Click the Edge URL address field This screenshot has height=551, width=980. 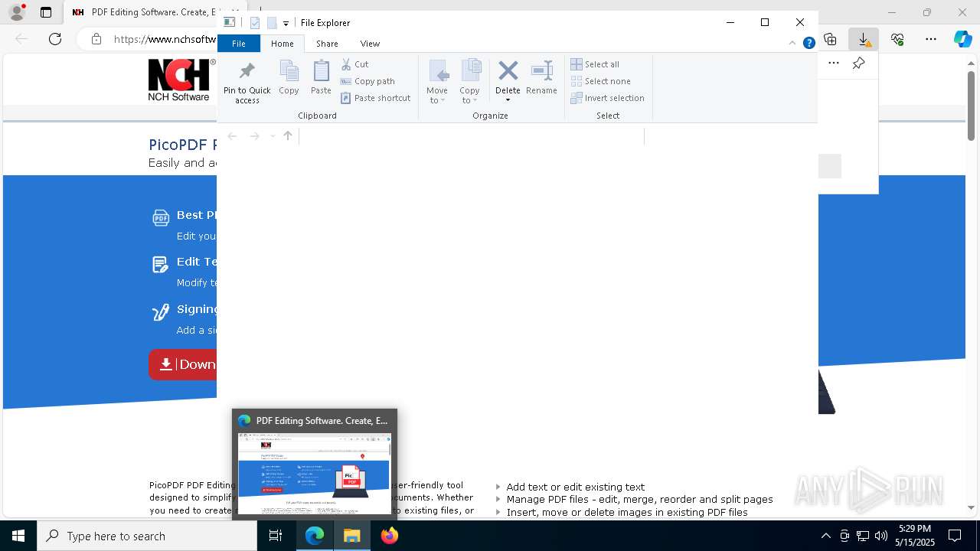pos(165,39)
